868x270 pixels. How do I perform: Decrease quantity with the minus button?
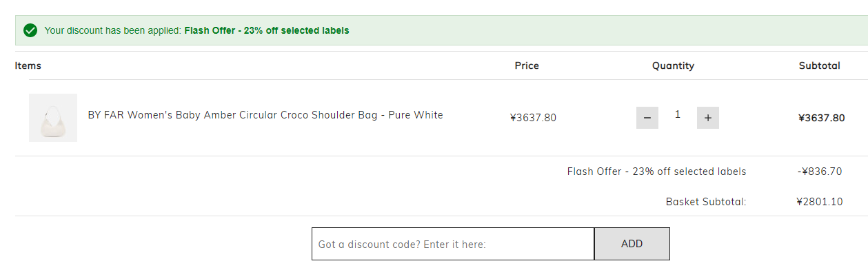(x=647, y=118)
